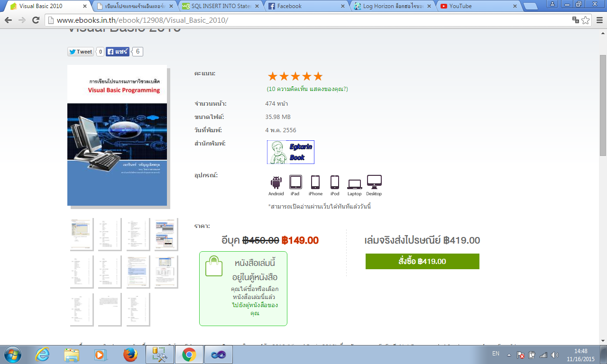Click the scrollbar down arrow

(603, 341)
